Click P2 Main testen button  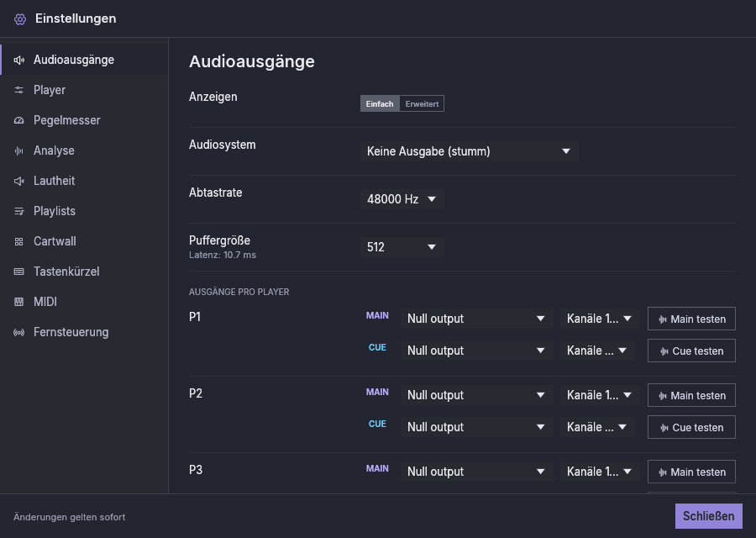tap(691, 395)
